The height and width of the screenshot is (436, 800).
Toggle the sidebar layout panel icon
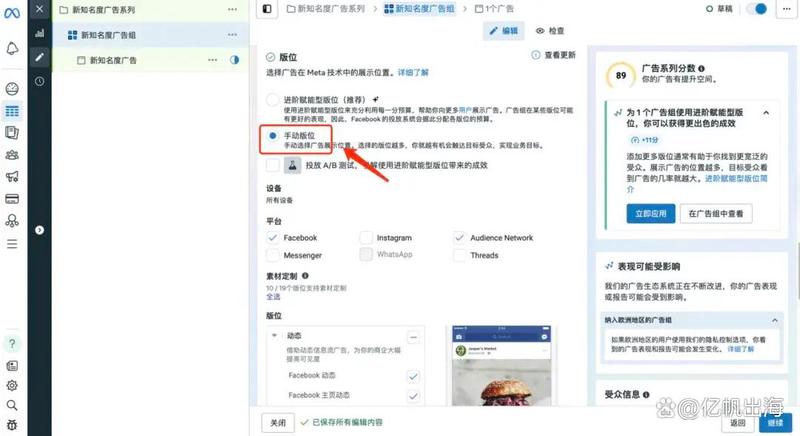point(267,9)
